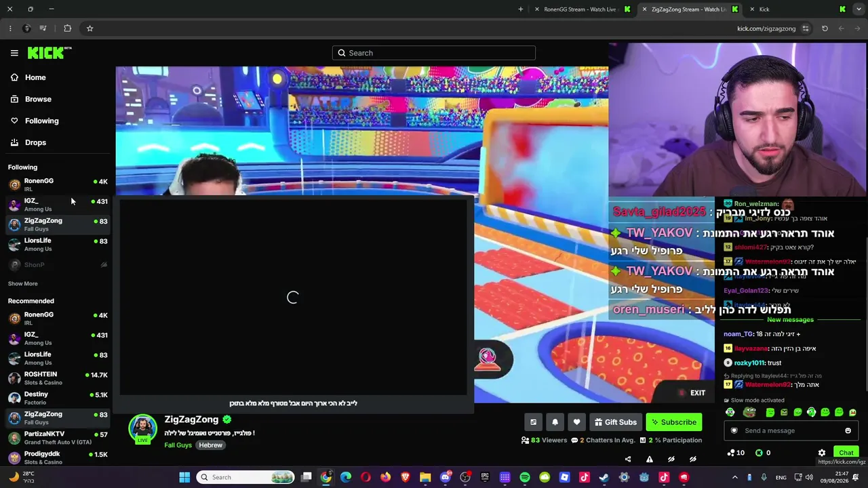
Task: Open a new browser tab
Action: coord(521,9)
